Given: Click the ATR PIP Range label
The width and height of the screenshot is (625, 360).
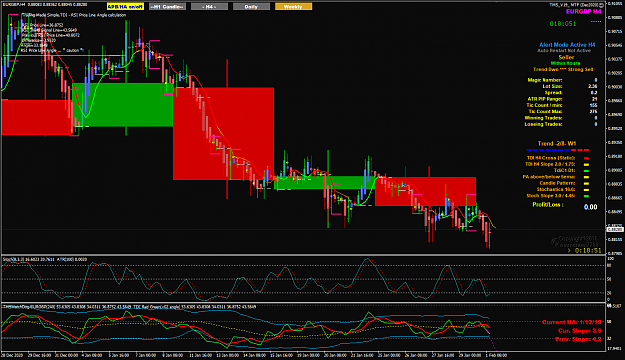Looking at the screenshot, I should click(x=545, y=99).
